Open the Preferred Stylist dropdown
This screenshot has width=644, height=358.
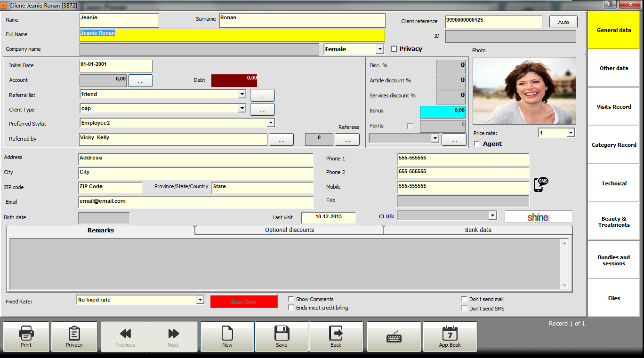click(271, 123)
